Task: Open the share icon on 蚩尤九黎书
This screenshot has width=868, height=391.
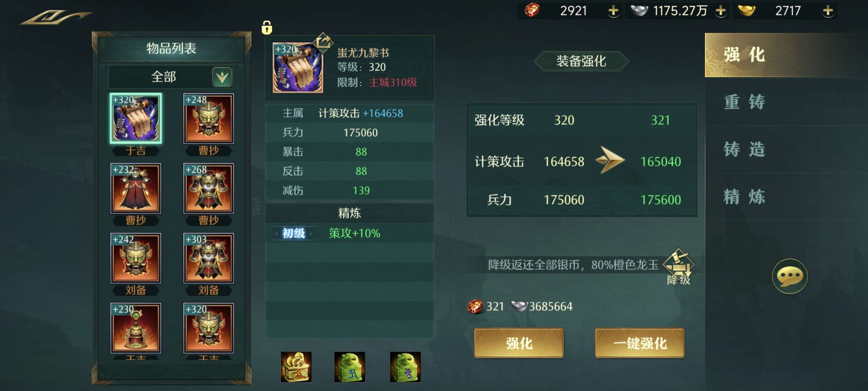Action: point(323,42)
